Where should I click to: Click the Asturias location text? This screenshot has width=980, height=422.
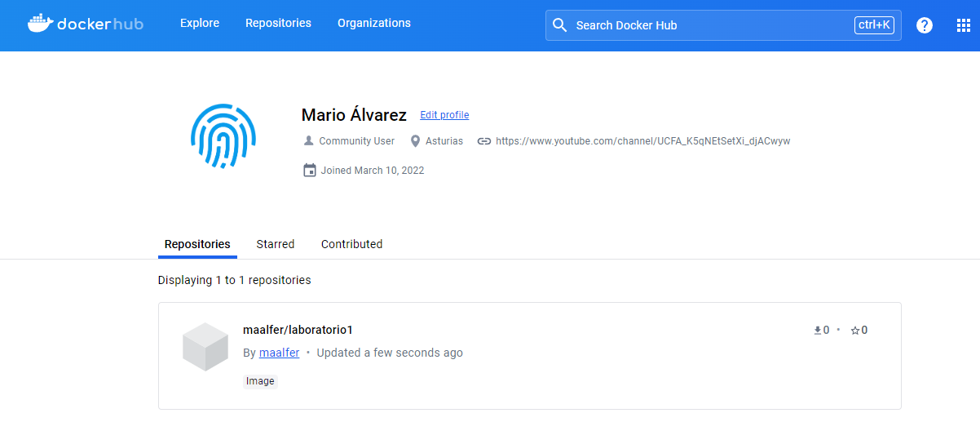pyautogui.click(x=444, y=141)
